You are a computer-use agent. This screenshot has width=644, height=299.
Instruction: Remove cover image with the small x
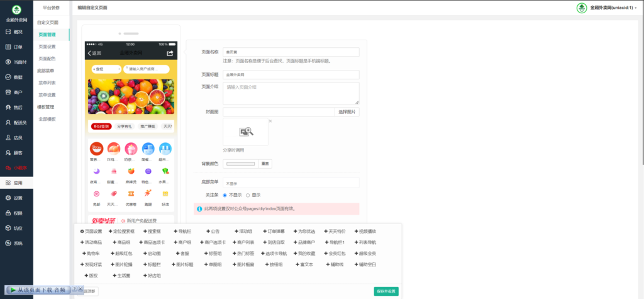270,121
